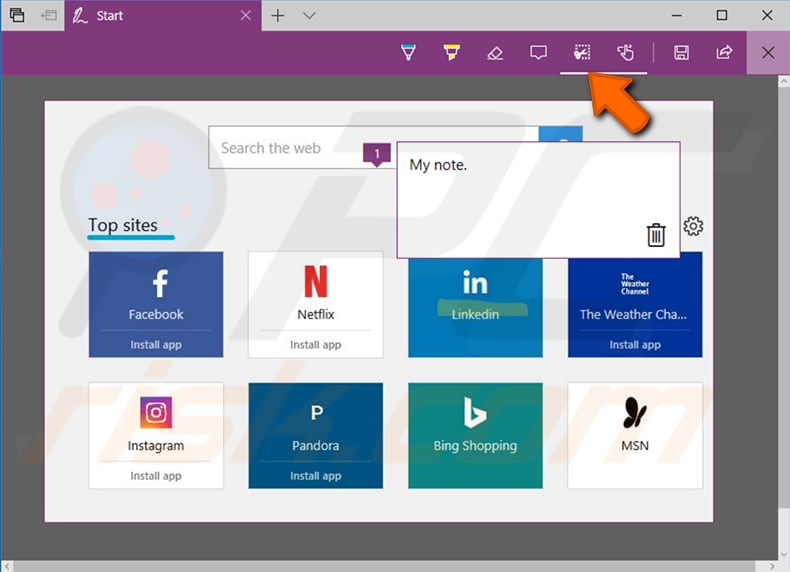The width and height of the screenshot is (790, 572).
Task: Click scroll down arrow on vertical scrollbar
Action: point(783,555)
